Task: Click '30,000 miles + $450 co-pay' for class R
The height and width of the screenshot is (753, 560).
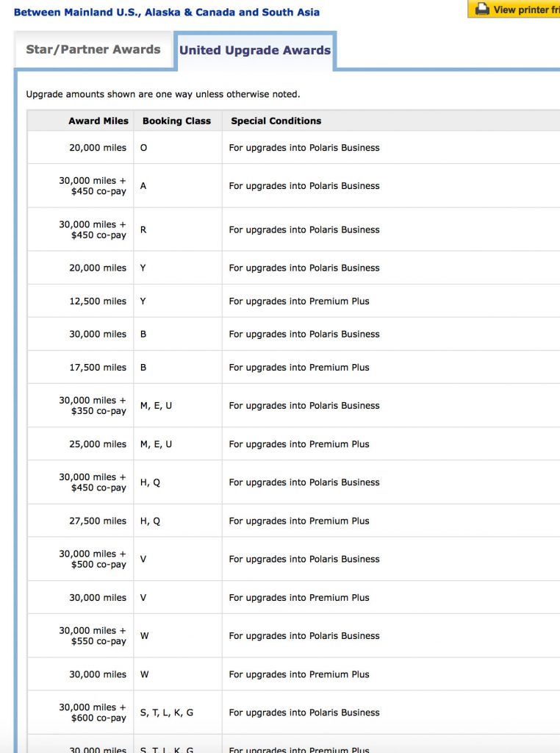Action: pos(93,229)
